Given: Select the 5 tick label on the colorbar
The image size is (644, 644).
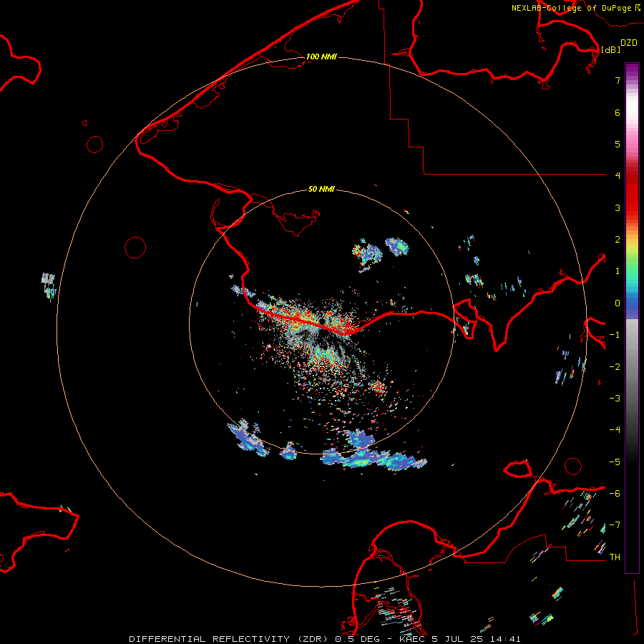Looking at the screenshot, I should (x=618, y=144).
